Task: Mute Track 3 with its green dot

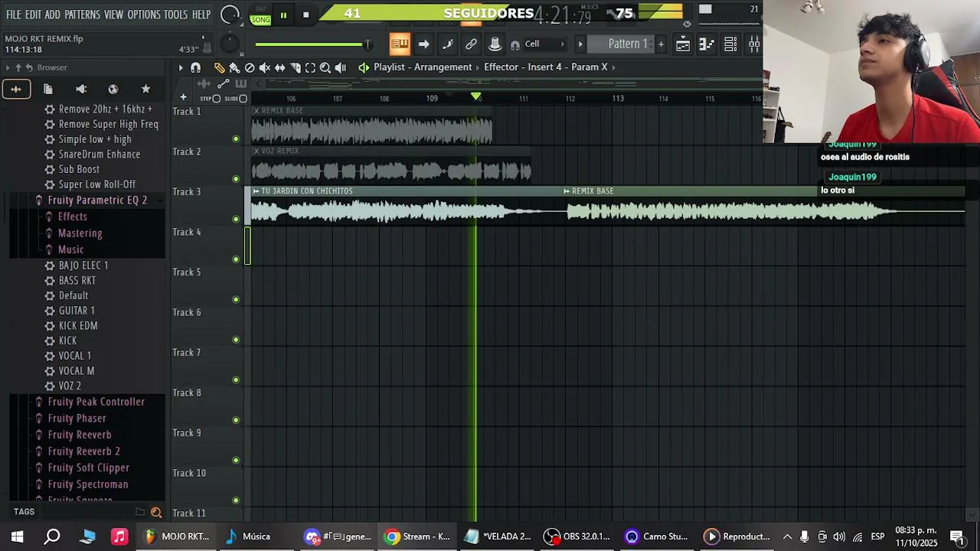Action: (236, 219)
